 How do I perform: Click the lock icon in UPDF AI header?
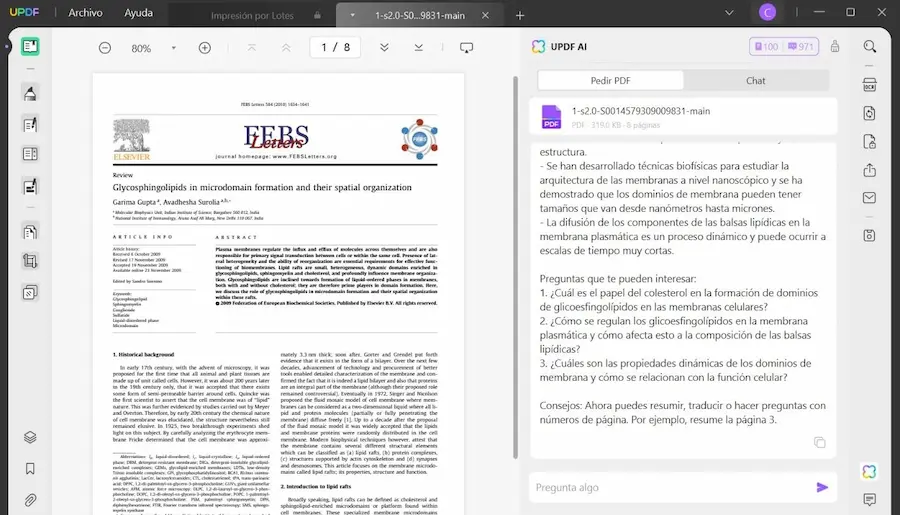(835, 47)
